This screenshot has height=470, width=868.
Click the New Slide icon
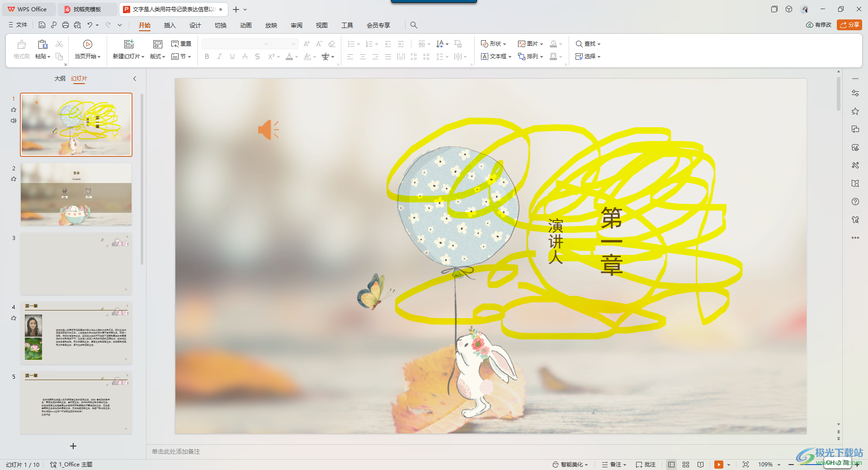pyautogui.click(x=129, y=44)
